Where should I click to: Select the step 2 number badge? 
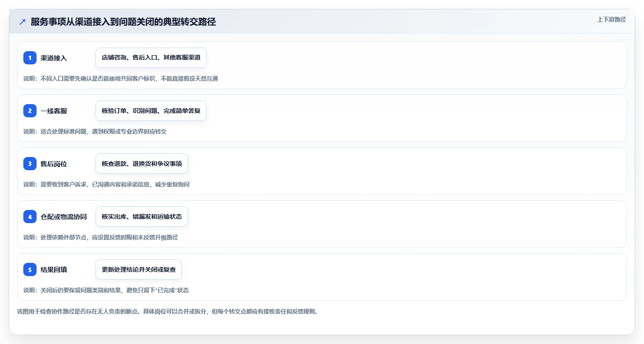pyautogui.click(x=30, y=111)
